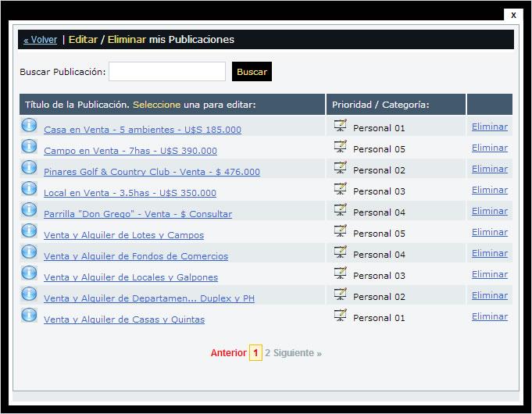Click Siguiente to view next page
This screenshot has width=532, height=414.
pos(297,353)
